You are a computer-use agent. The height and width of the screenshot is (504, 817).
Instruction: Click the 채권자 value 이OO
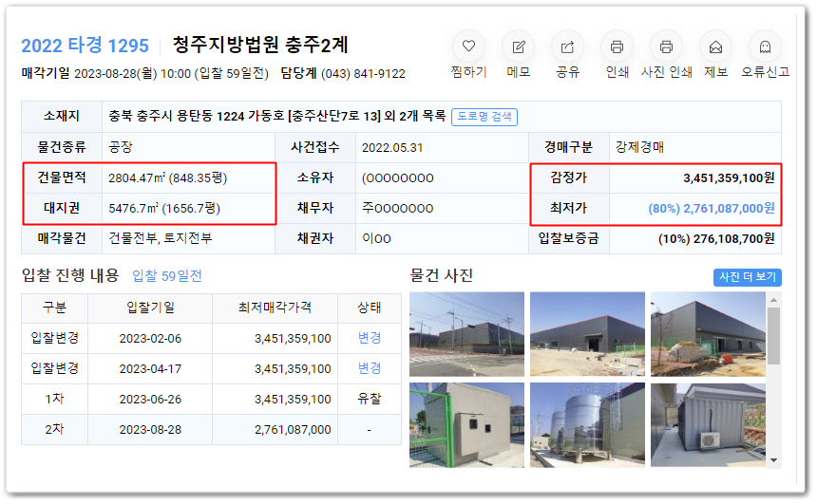[376, 238]
